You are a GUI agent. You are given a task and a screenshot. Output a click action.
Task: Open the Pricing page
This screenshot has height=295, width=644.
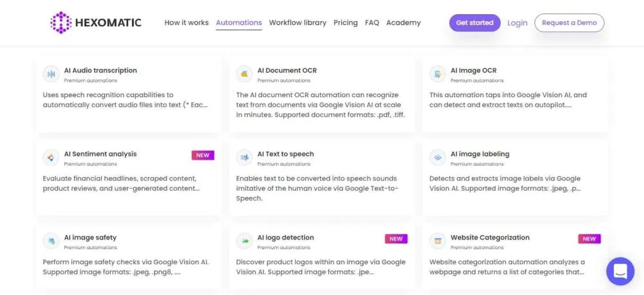345,23
